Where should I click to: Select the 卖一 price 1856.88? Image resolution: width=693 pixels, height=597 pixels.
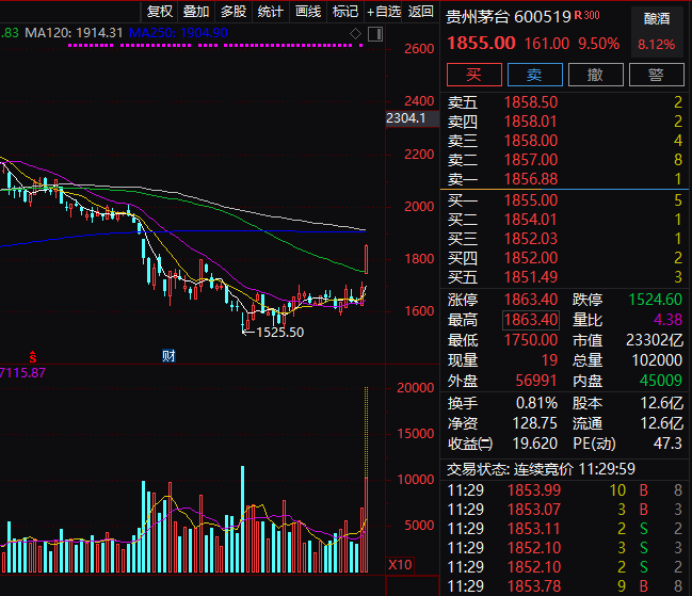coord(531,179)
